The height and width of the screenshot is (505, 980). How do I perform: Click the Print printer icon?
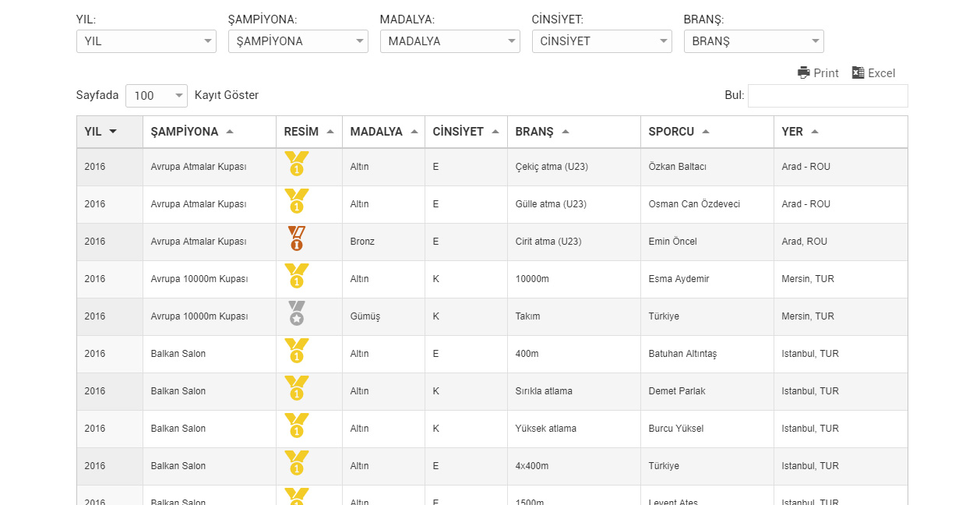click(804, 72)
